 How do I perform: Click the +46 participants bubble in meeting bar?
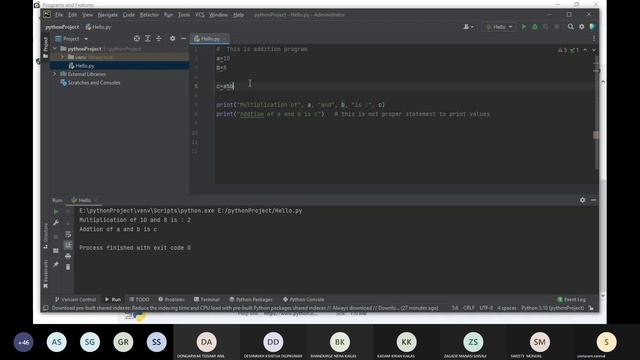point(24,342)
